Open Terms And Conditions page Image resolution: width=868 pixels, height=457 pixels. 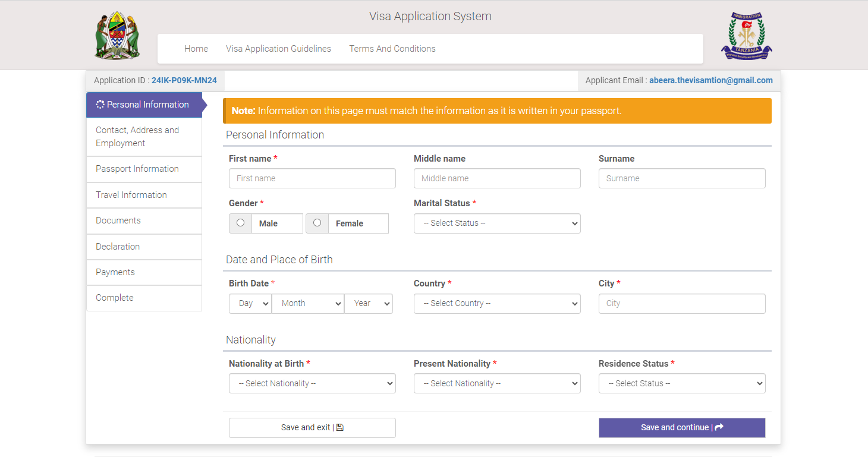[392, 49]
